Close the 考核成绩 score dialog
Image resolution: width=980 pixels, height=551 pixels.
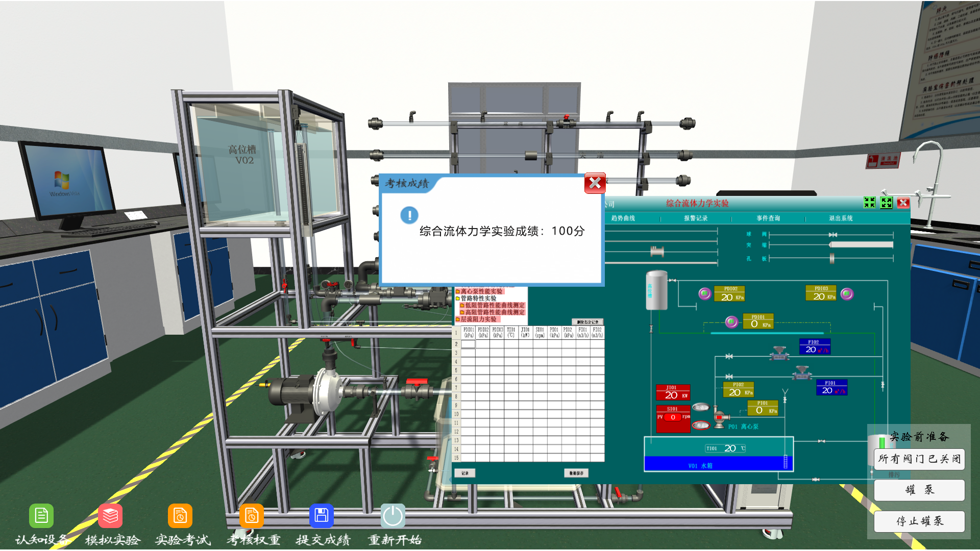coord(595,183)
